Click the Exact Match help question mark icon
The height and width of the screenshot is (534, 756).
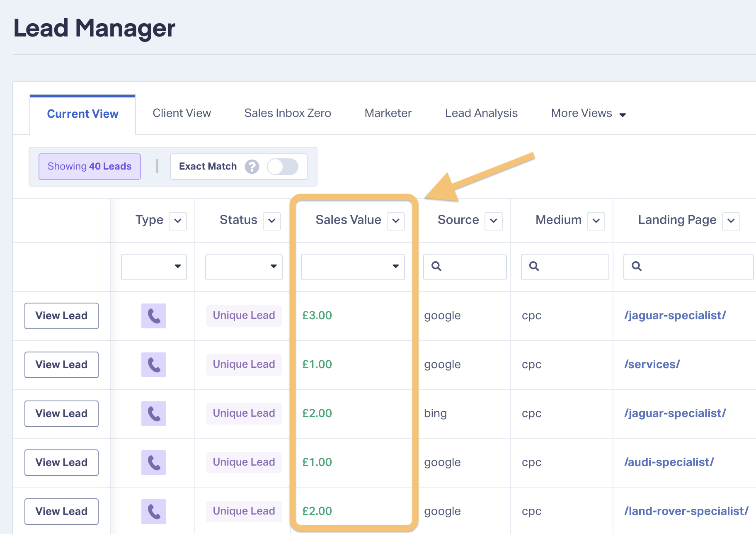252,167
